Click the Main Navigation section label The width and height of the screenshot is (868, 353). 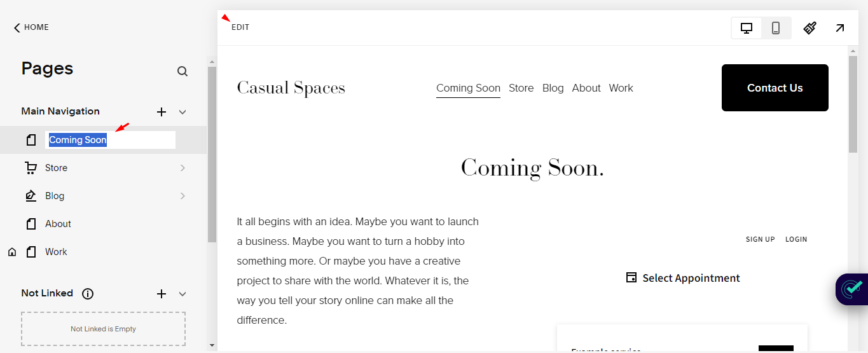[x=60, y=111]
